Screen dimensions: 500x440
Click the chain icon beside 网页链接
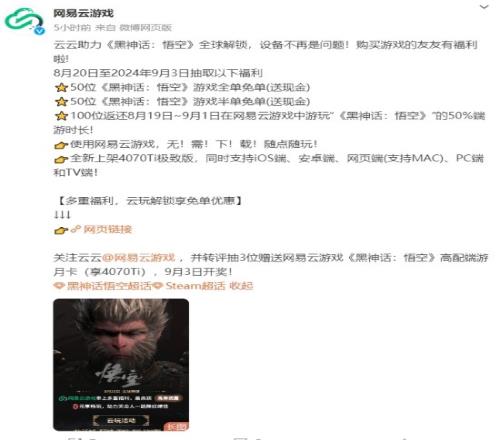point(76,229)
